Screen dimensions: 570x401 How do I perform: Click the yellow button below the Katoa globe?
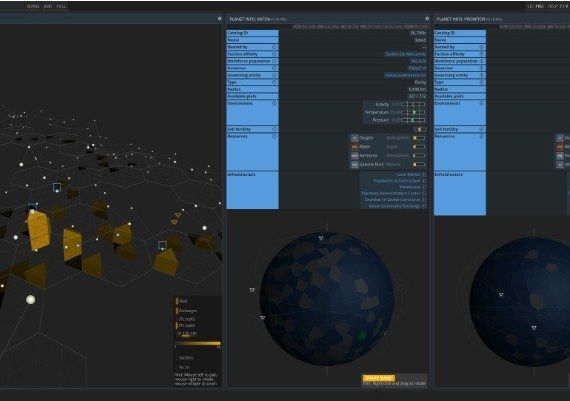[x=378, y=378]
